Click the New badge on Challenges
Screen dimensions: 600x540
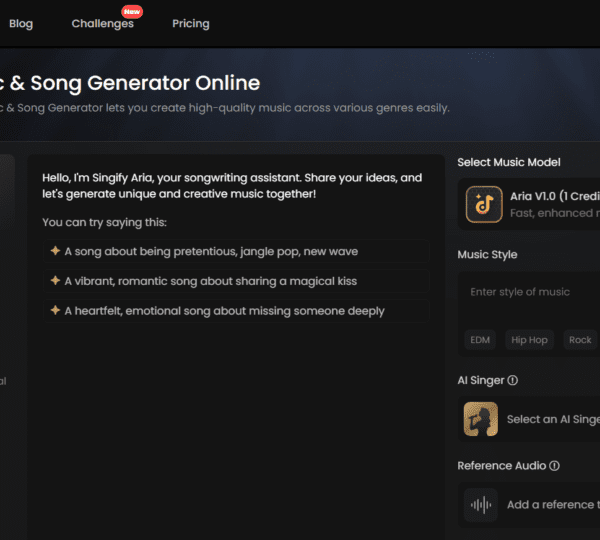[132, 11]
